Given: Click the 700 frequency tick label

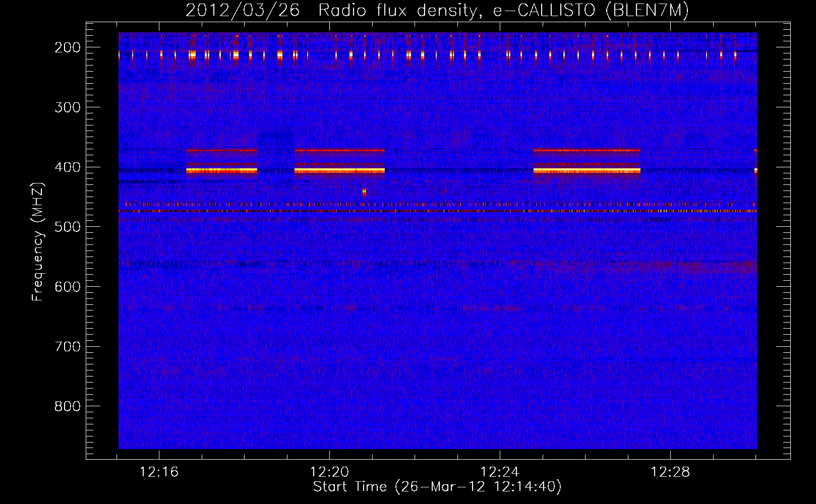Looking at the screenshot, I should click(68, 347).
